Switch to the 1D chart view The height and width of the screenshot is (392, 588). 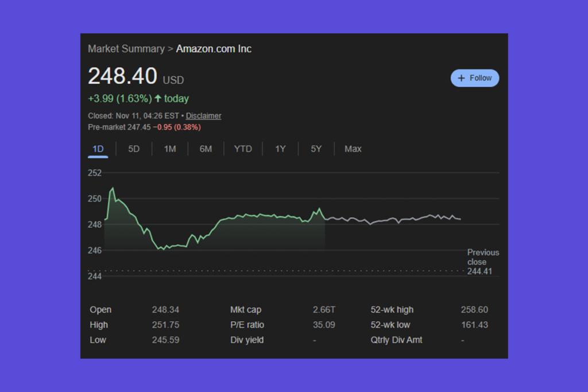click(x=98, y=149)
